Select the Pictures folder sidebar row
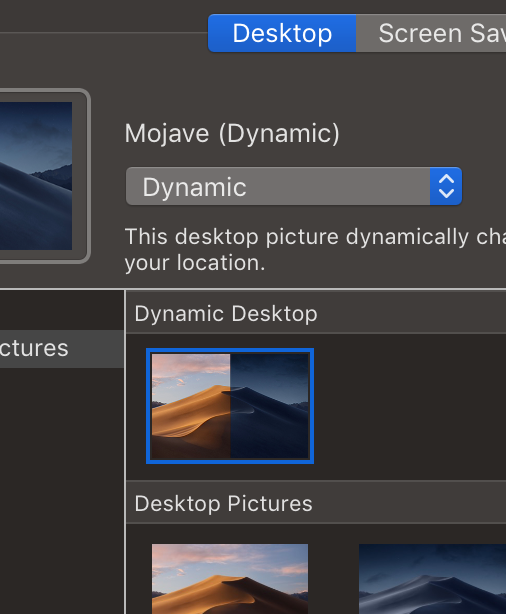The image size is (506, 614). tap(61, 349)
